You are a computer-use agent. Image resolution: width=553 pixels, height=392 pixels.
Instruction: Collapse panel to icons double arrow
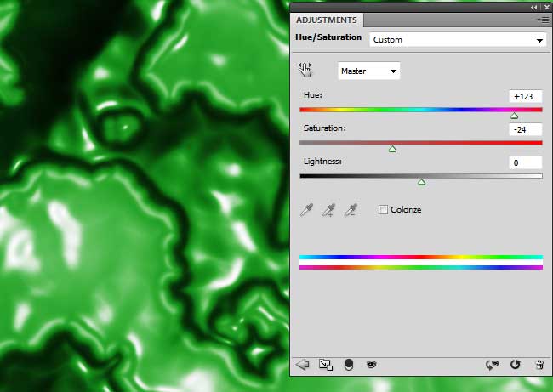point(534,7)
